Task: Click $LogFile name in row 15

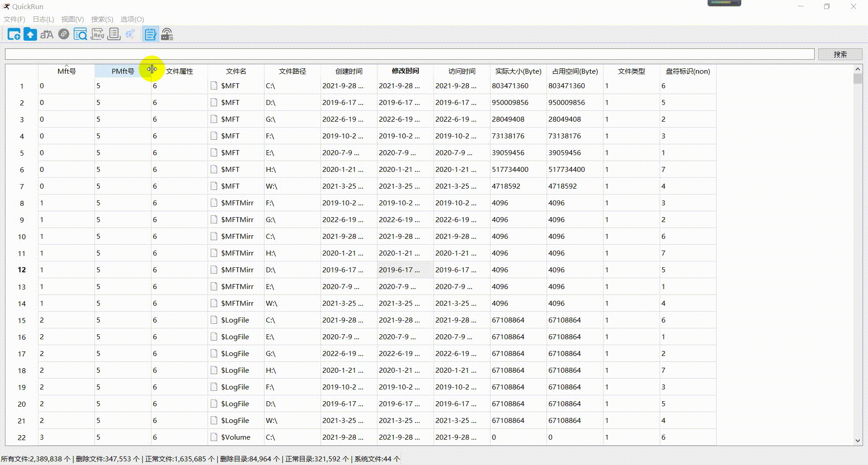Action: [235, 320]
